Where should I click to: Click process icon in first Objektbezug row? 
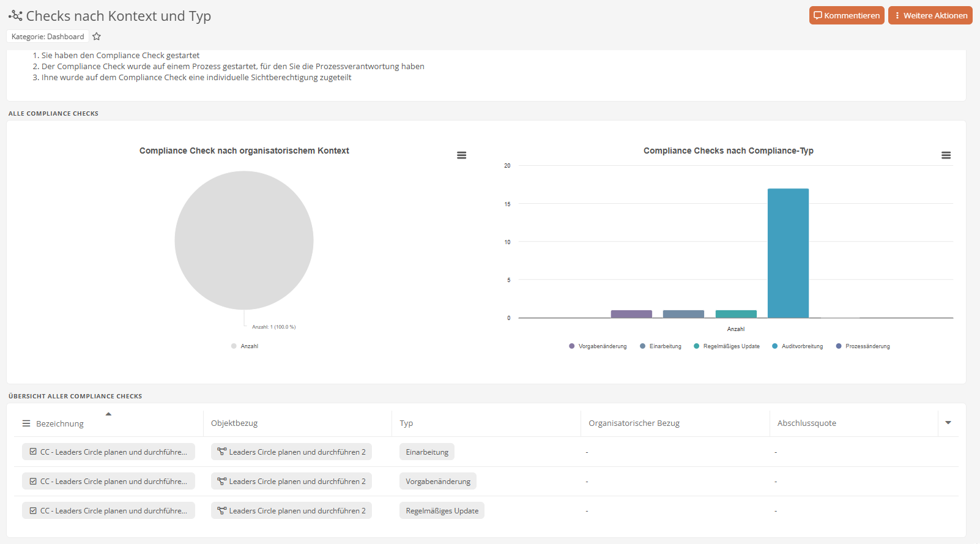click(x=221, y=452)
